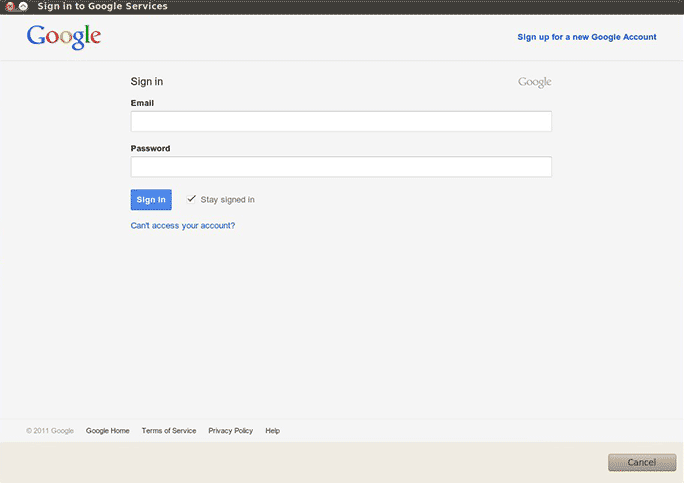Viewport: 684px width, 483px height.
Task: Click the round button beside the close button
Action: [x=23, y=6]
